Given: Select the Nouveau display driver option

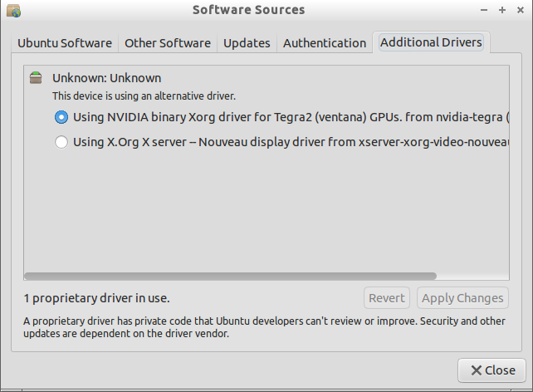Looking at the screenshot, I should point(61,142).
